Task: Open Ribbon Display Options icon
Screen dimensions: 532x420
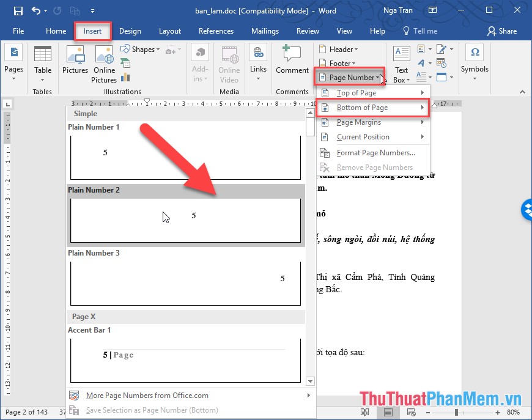Action: pos(432,10)
